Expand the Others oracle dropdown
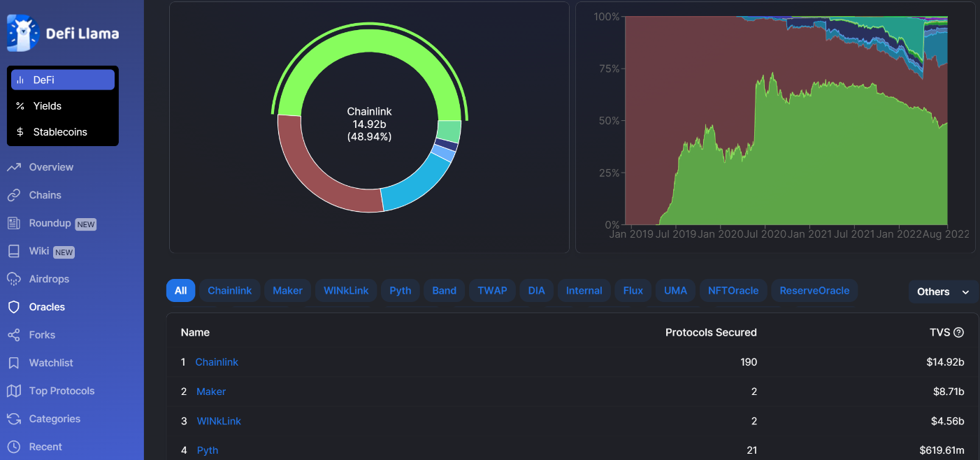Screen dimensions: 980x460 [x=943, y=292]
